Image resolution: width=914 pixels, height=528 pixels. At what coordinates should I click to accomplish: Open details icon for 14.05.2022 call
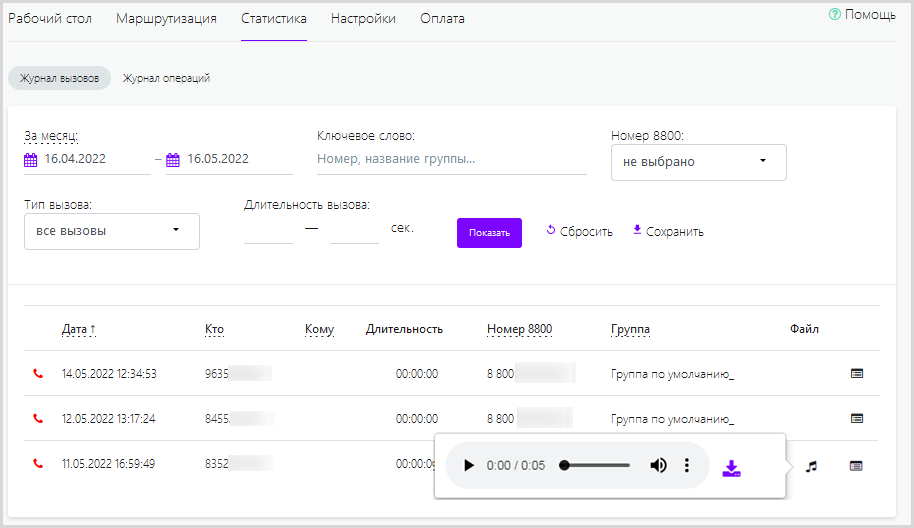856,373
